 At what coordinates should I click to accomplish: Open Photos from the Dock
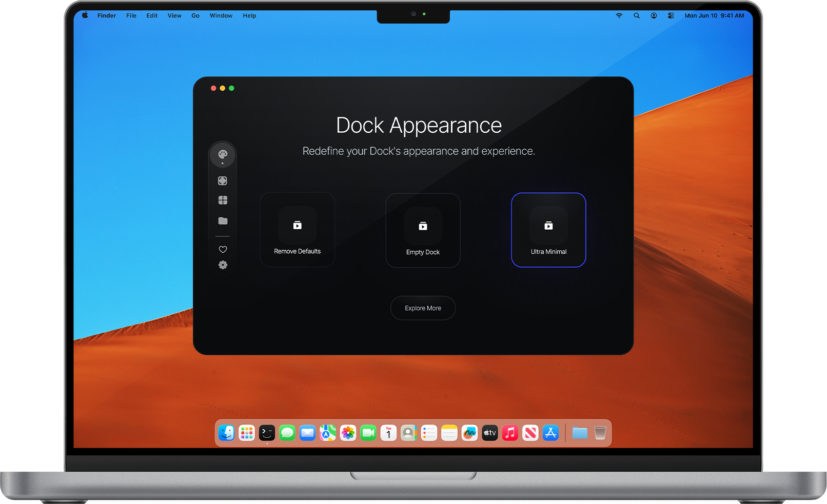[348, 433]
